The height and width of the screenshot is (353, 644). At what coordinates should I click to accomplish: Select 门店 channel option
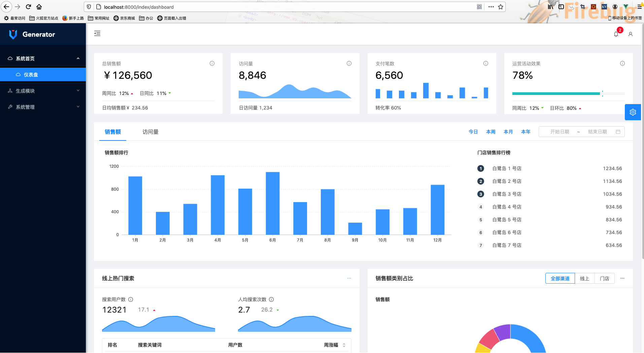(605, 278)
